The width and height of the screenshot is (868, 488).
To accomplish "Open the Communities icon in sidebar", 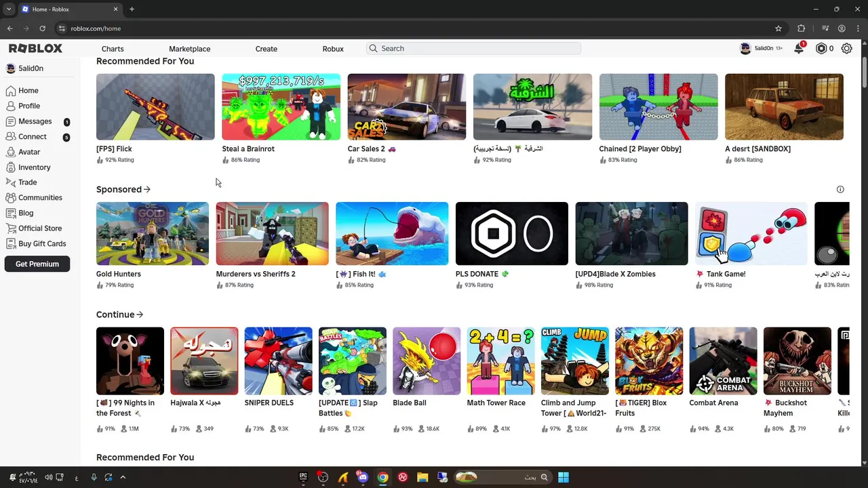I will coord(11,197).
